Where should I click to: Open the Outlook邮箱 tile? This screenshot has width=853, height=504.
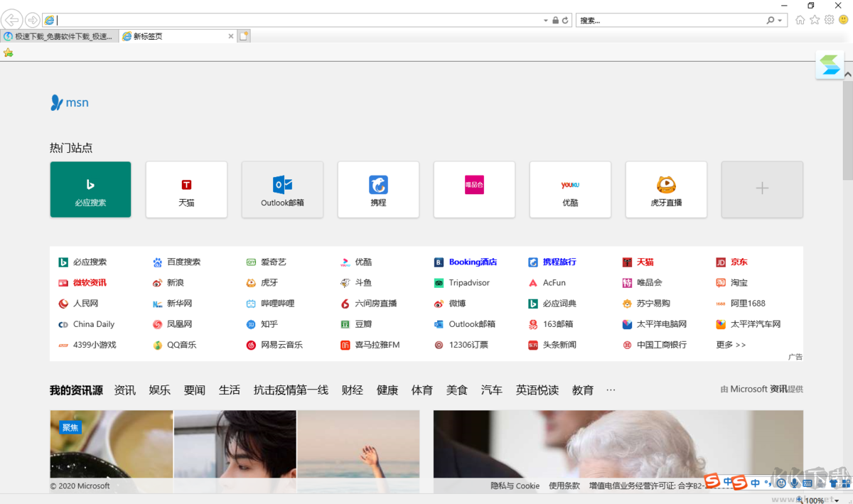click(282, 189)
